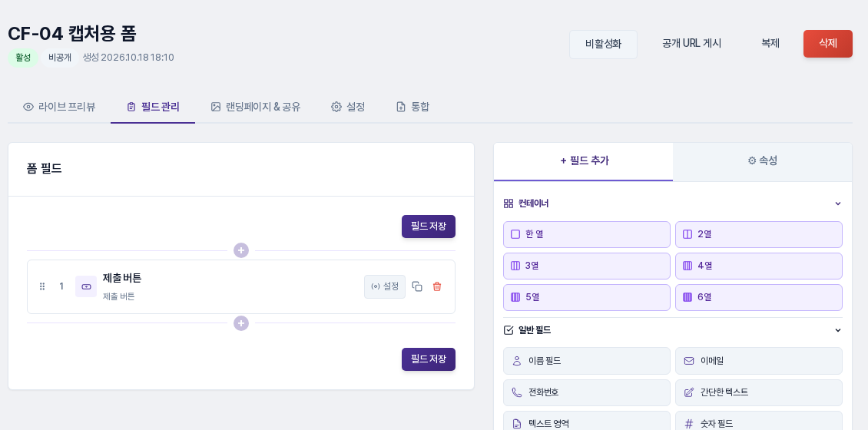Image resolution: width=868 pixels, height=430 pixels.
Task: Duplicate the 제출 버튼 field using copy icon
Action: tap(417, 286)
